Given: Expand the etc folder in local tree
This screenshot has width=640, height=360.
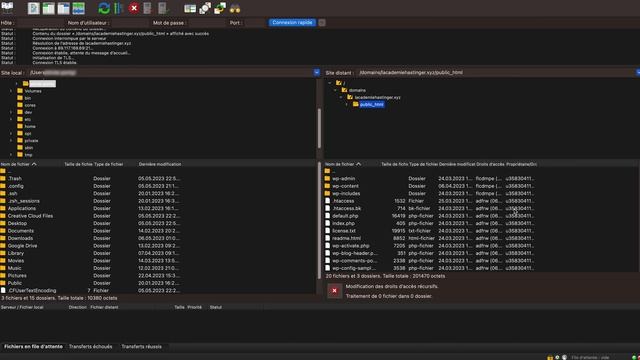Looking at the screenshot, I should [x=11, y=119].
